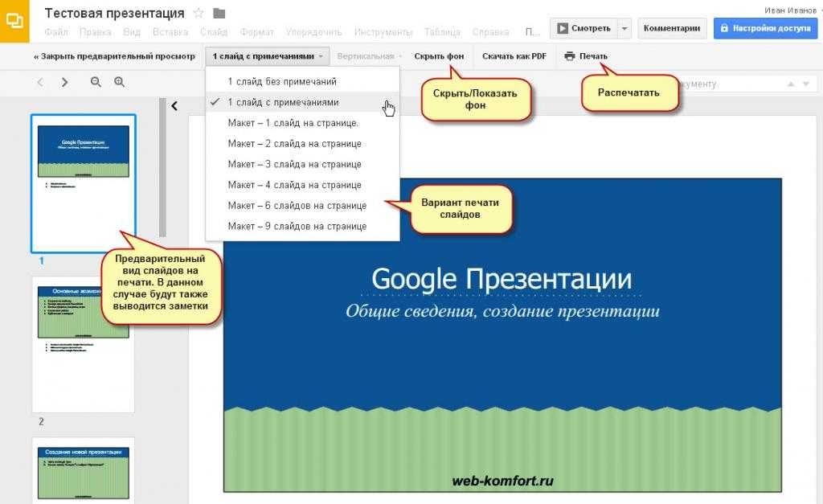Open the Формат menu
The height and width of the screenshot is (504, 823).
click(256, 32)
